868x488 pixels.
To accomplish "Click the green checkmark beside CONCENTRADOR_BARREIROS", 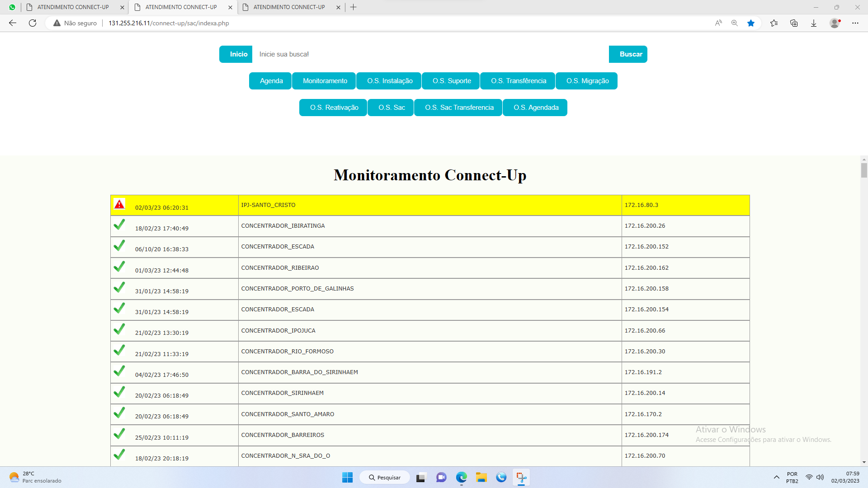I will [x=119, y=434].
